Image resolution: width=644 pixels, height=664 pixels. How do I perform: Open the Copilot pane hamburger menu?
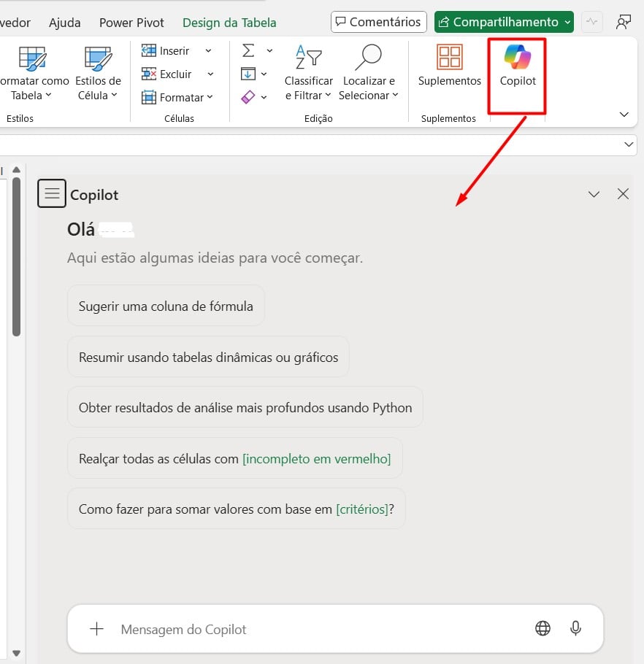52,193
